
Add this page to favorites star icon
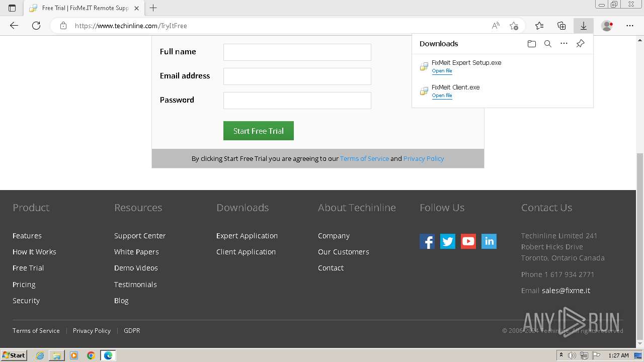(x=514, y=26)
